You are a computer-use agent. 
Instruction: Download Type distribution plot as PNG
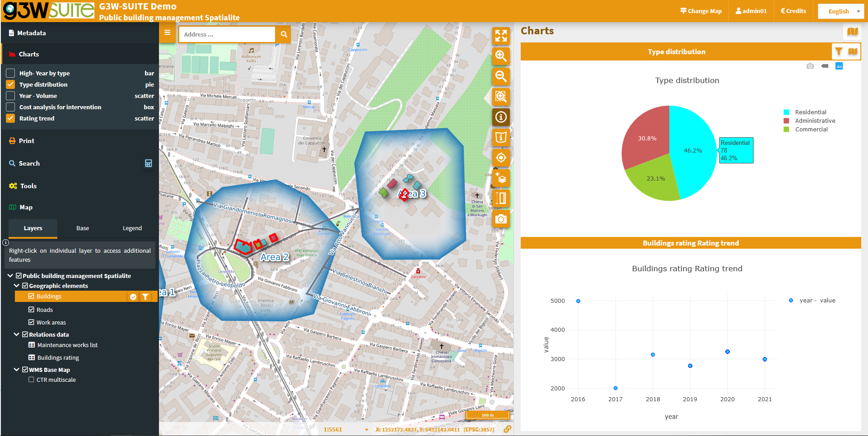click(x=810, y=66)
